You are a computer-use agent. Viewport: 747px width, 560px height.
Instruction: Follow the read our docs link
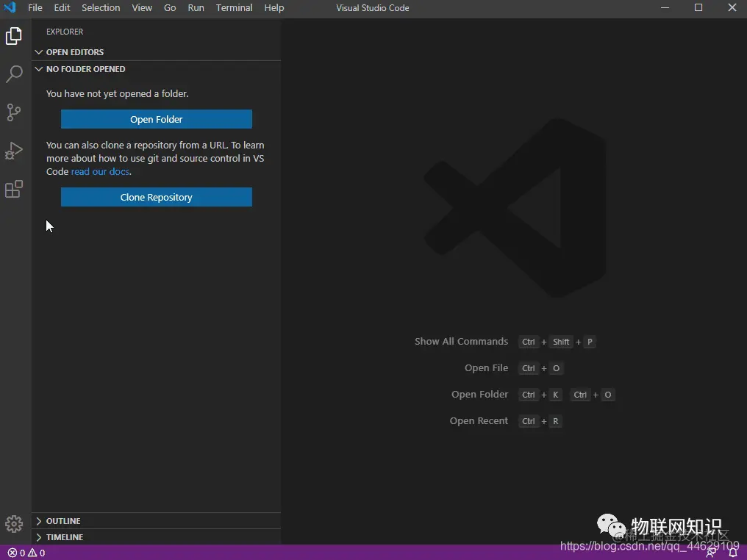(100, 171)
